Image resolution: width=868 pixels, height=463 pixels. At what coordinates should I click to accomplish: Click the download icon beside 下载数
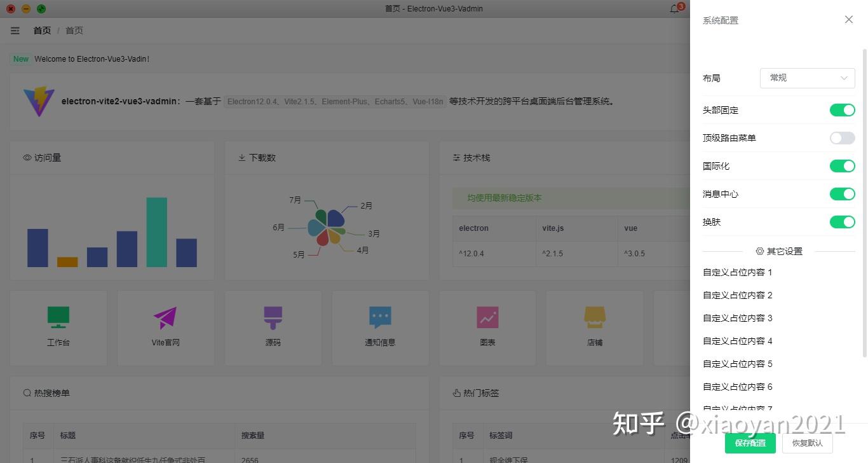[241, 158]
